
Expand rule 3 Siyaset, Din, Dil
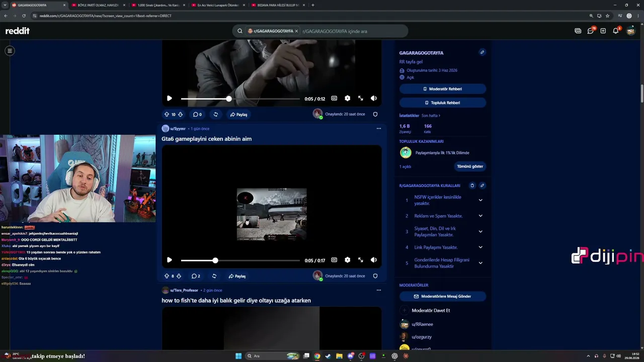click(480, 231)
